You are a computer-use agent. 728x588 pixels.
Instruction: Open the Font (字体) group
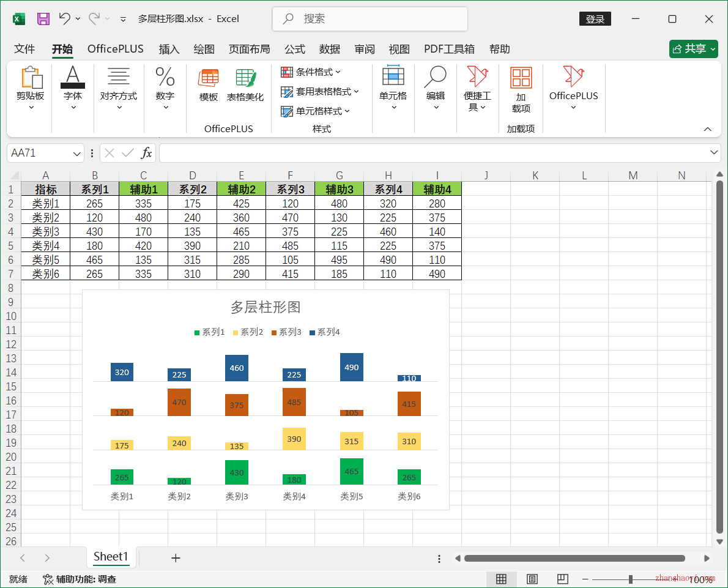(73, 89)
